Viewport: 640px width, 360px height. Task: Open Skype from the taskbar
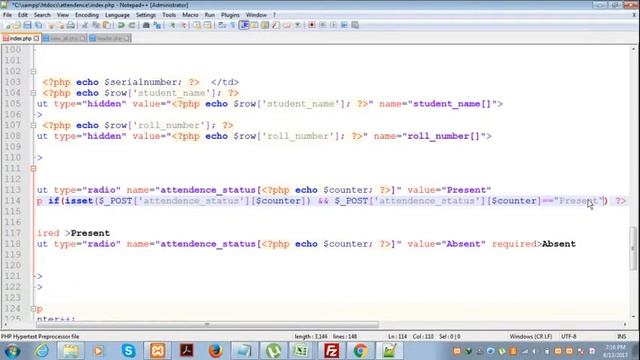click(x=128, y=351)
